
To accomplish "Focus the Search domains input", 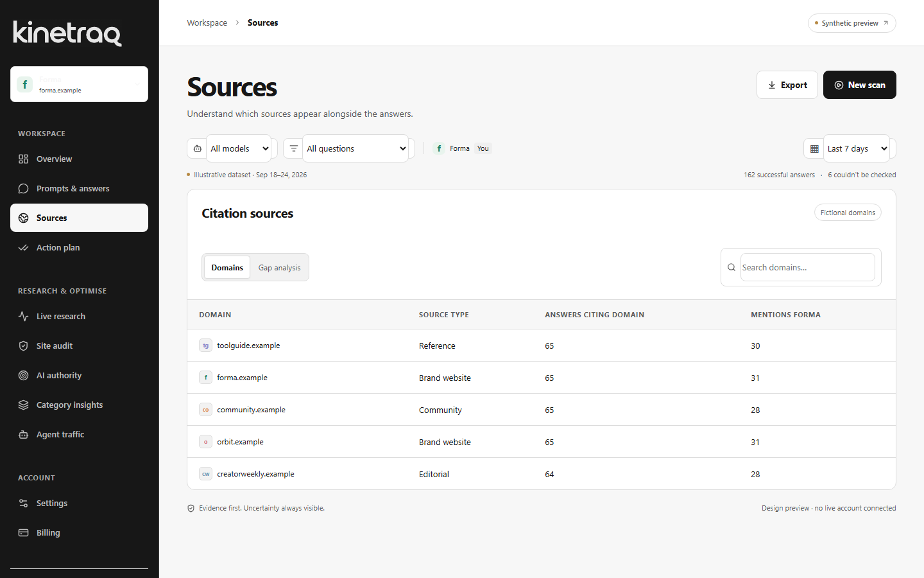I will coord(807,267).
